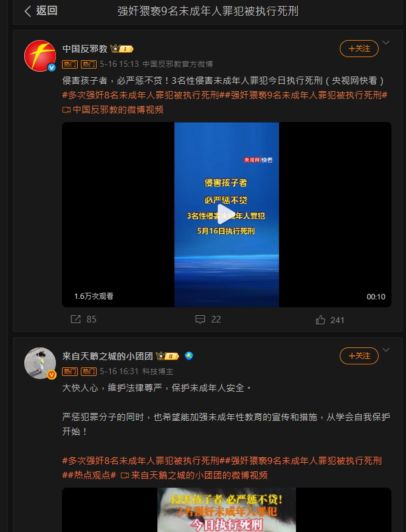The width and height of the screenshot is (406, 532).
Task: Open hashtag 多次强奸8名未成年人罪犯被执行死刑 in first post
Action: click(140, 95)
